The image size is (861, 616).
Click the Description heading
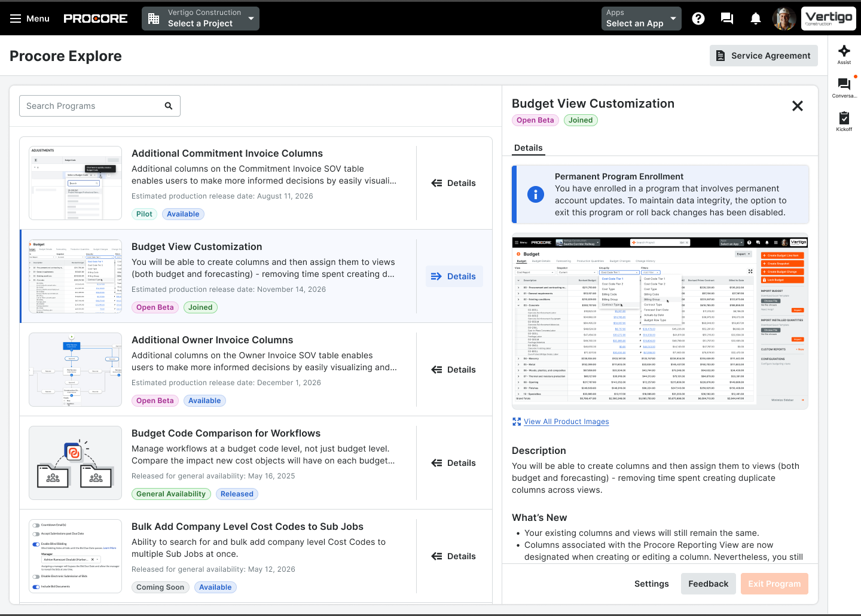(539, 451)
